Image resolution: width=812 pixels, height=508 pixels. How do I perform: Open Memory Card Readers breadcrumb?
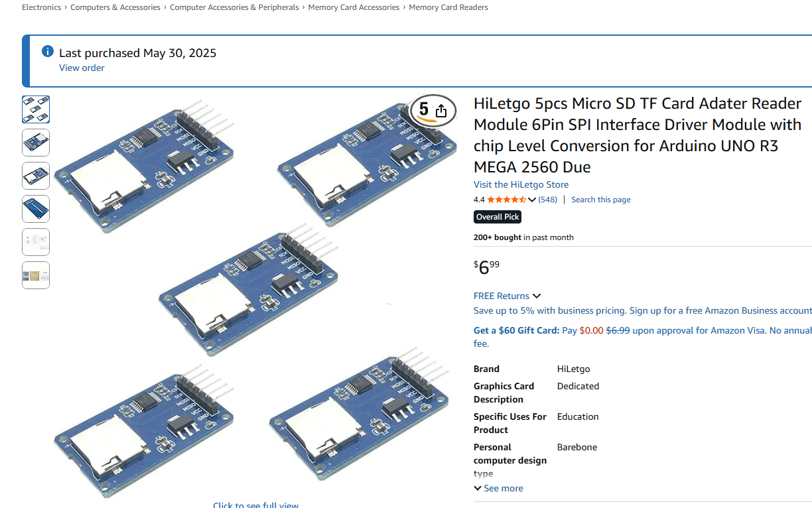coord(448,7)
